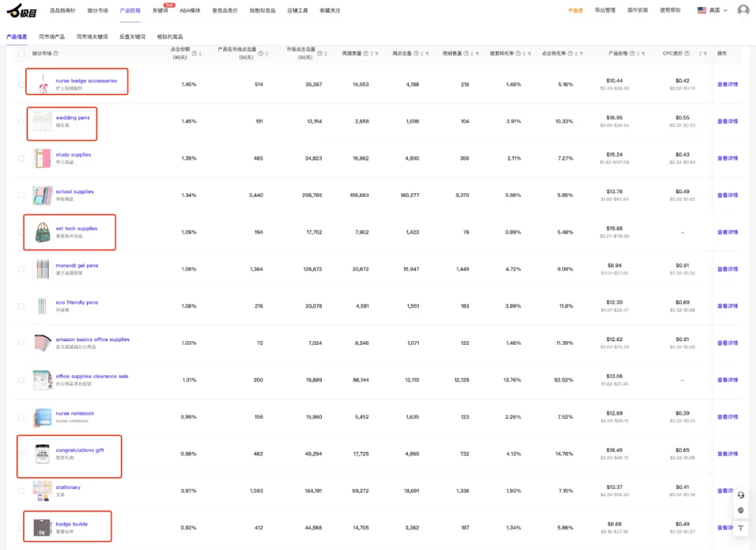The height and width of the screenshot is (550, 756).
Task: Switch to 反查关键词 tab
Action: [x=132, y=36]
